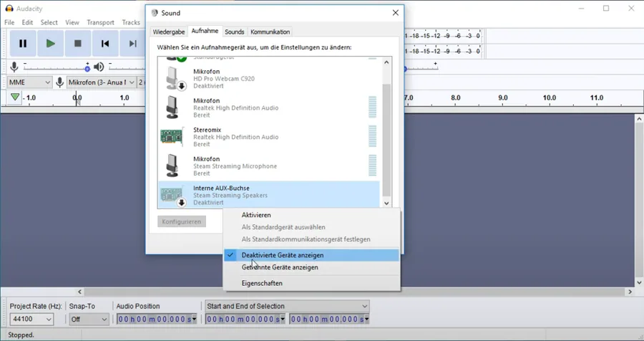Click the recording volume microphone icon
Viewport: 644px width, 341px height.
click(14, 67)
